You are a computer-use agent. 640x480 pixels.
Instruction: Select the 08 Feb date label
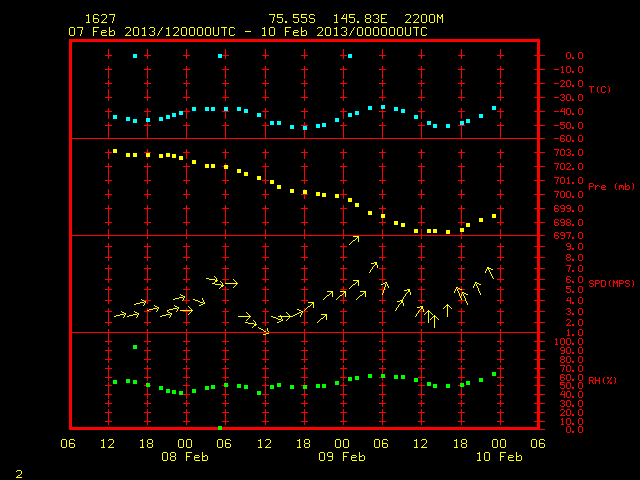tap(185, 456)
